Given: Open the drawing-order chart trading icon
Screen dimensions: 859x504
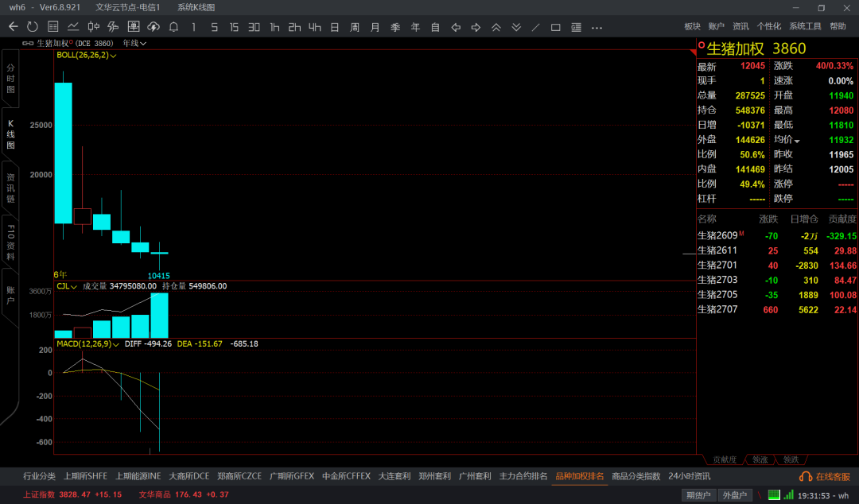Looking at the screenshot, I should tap(133, 27).
